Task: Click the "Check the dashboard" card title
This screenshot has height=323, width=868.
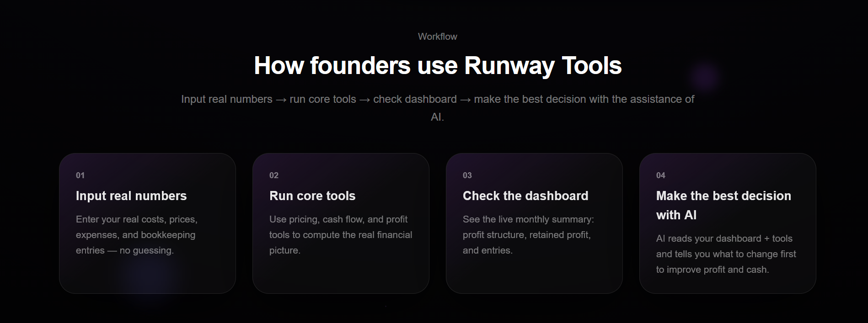Action: [x=525, y=196]
